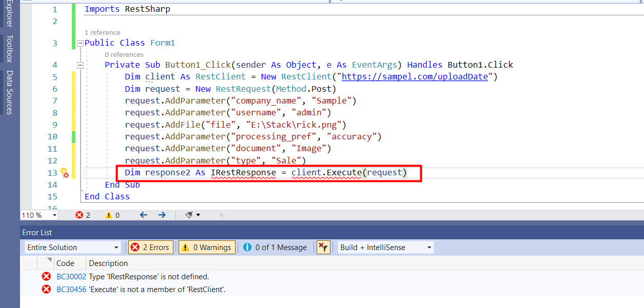Open the Data Sources side tab
644x308 pixels.
[x=9, y=92]
